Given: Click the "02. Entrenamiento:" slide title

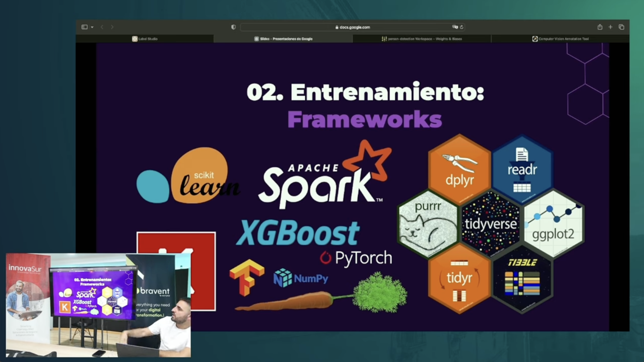Looking at the screenshot, I should pos(365,92).
